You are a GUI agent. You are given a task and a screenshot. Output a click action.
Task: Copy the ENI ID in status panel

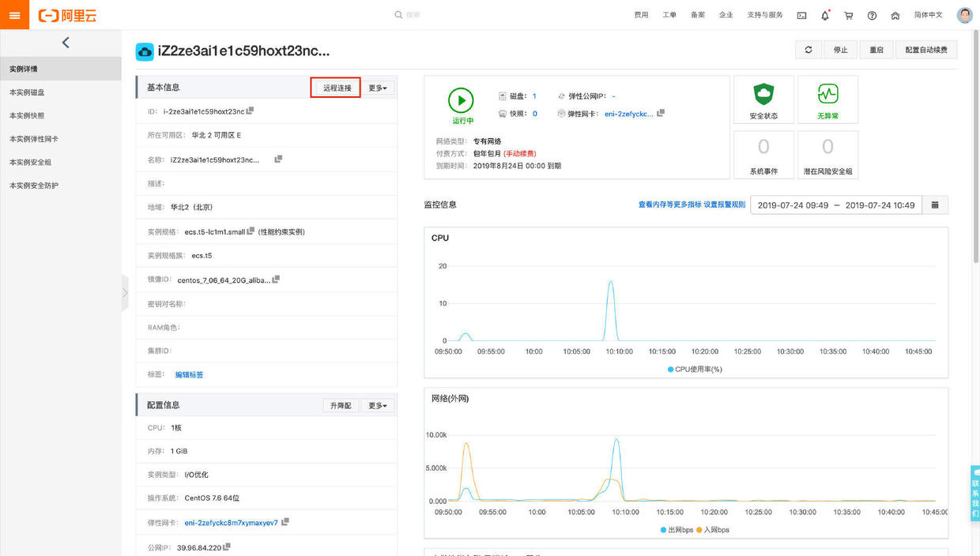pyautogui.click(x=661, y=113)
